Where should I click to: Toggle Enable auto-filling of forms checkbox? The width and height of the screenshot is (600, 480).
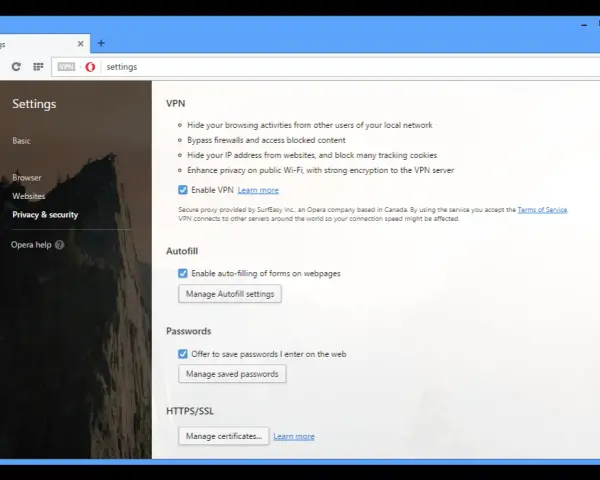183,273
